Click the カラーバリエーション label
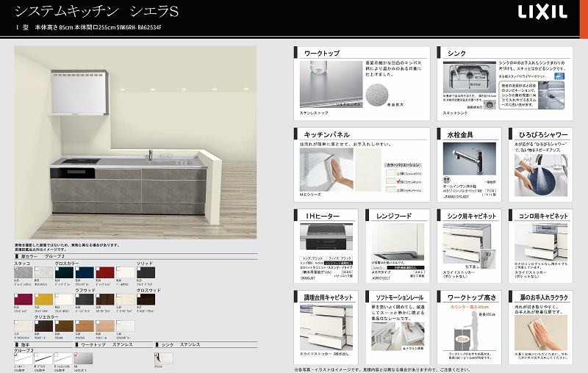Image resolution: width=588 pixels, height=373 pixels. (404, 164)
